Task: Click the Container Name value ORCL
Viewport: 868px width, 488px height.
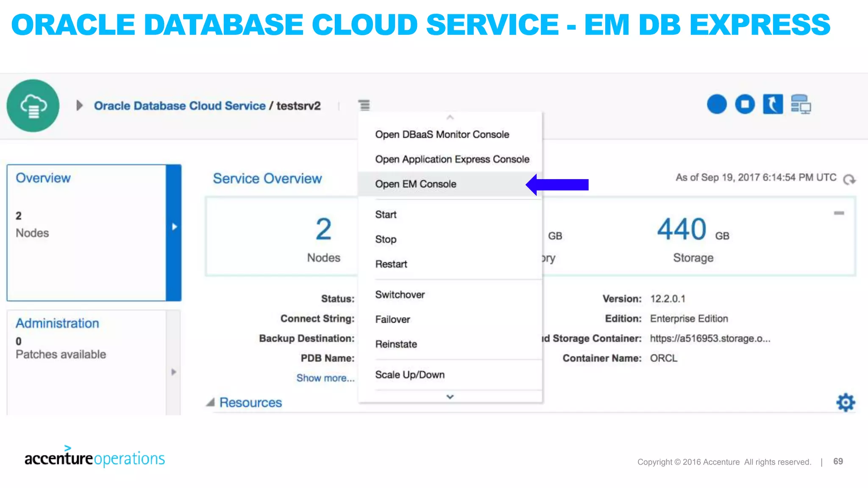Action: pyautogui.click(x=664, y=358)
